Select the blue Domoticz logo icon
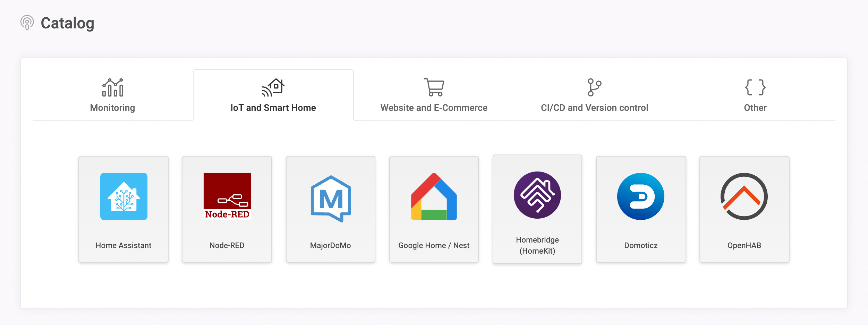Image resolution: width=868 pixels, height=325 pixels. click(640, 196)
